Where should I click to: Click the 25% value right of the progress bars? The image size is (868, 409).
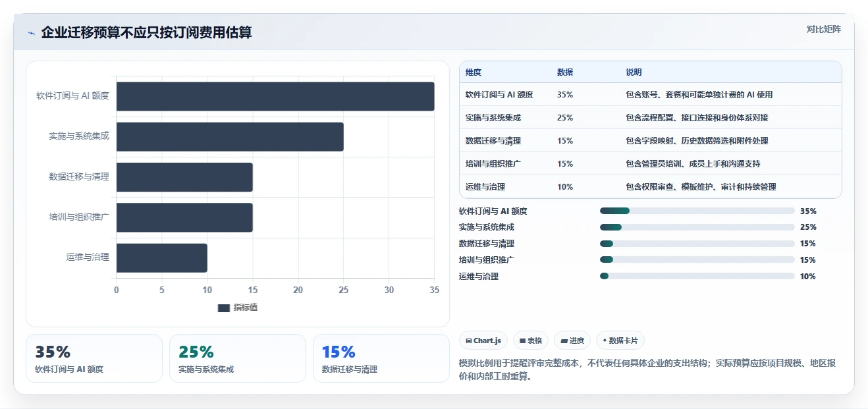[x=808, y=228]
